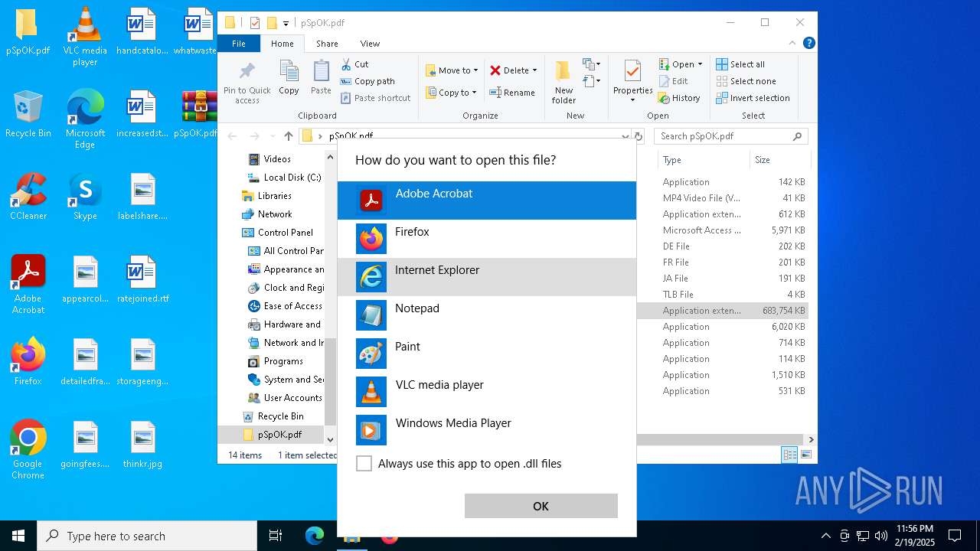Click the History button
The image size is (980, 551).
679,98
